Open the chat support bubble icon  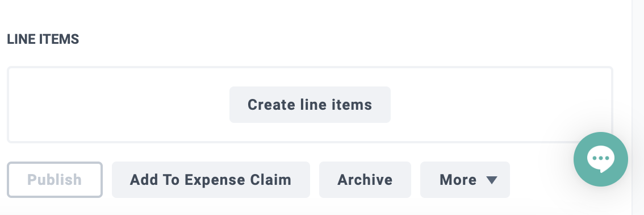coord(600,159)
